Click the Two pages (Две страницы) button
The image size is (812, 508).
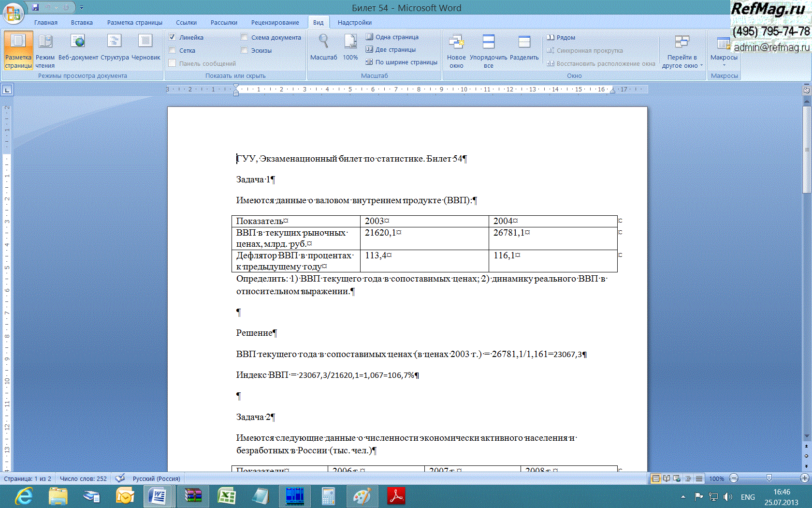(391, 49)
